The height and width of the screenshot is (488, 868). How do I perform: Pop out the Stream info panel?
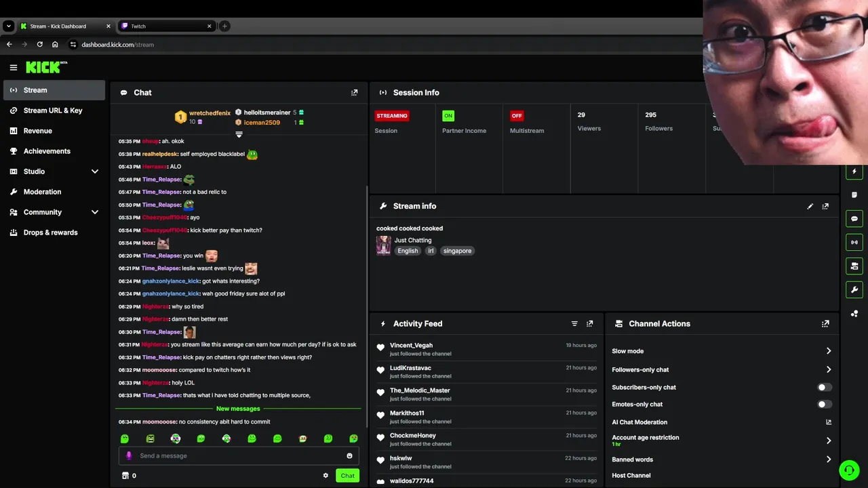pyautogui.click(x=825, y=206)
